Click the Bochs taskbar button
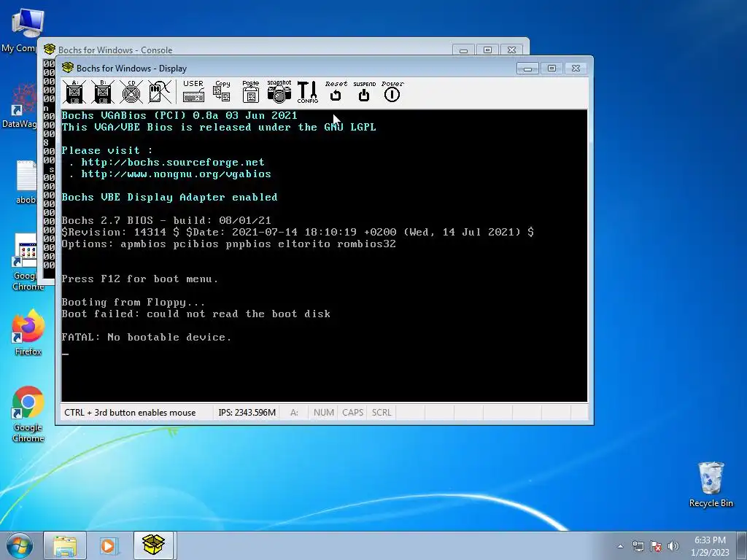Image resolution: width=747 pixels, height=560 pixels. 153,545
